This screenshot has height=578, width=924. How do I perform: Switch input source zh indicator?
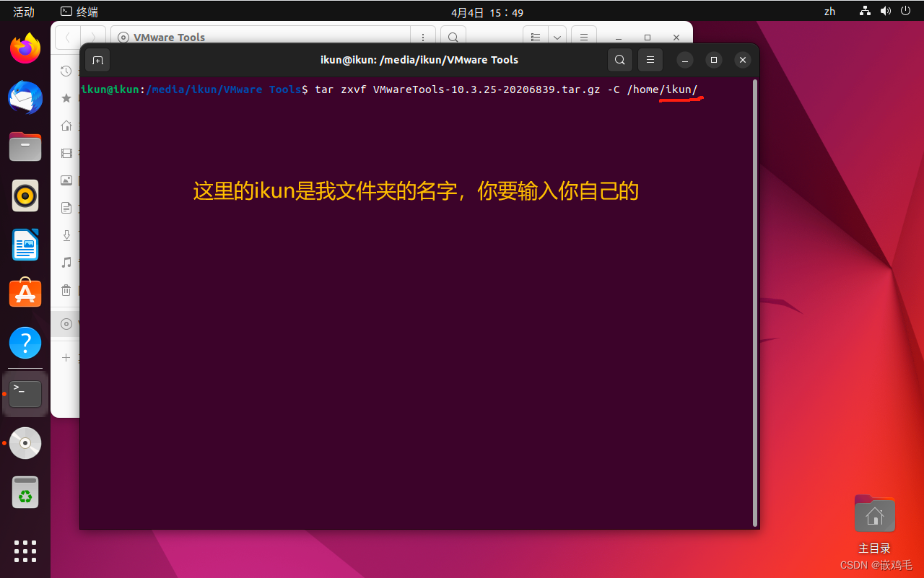pos(829,12)
